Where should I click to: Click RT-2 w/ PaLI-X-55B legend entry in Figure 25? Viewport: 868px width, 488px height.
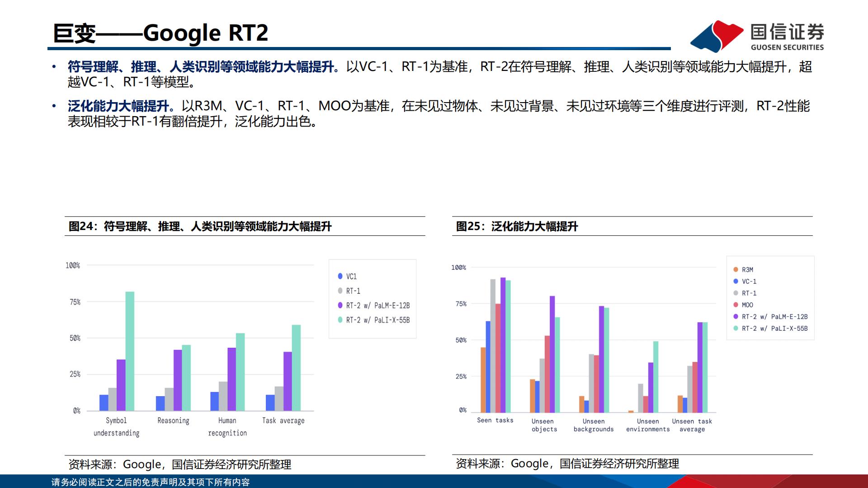pyautogui.click(x=770, y=328)
